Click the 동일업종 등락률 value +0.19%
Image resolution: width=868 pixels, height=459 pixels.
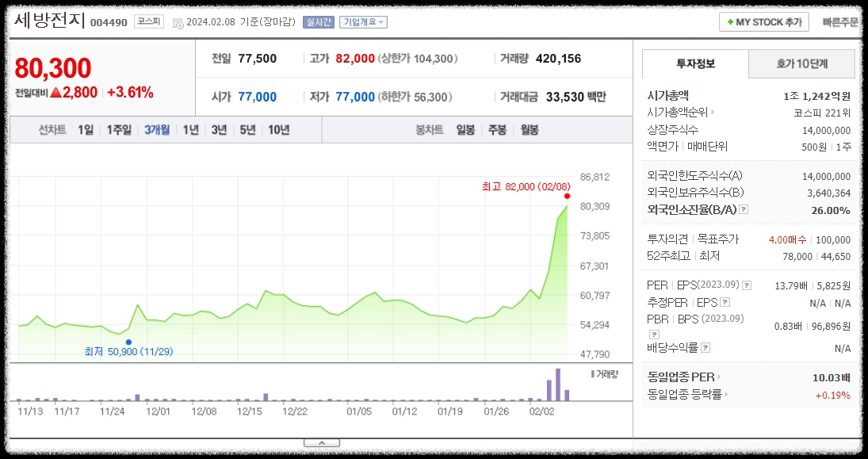click(832, 396)
